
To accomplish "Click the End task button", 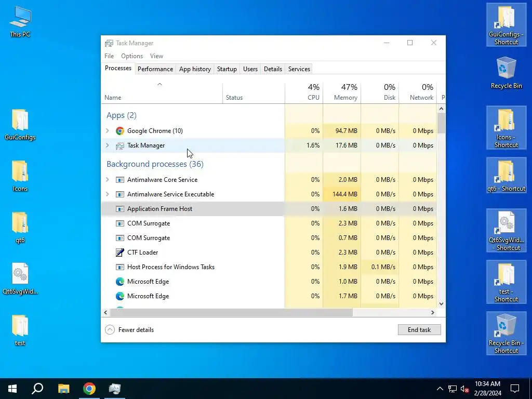I will pyautogui.click(x=419, y=330).
